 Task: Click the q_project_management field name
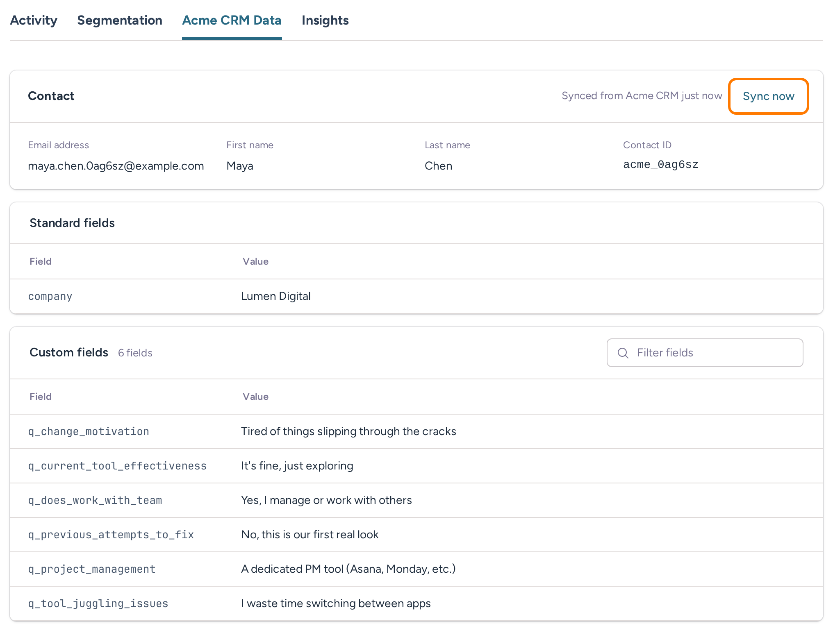(x=92, y=569)
